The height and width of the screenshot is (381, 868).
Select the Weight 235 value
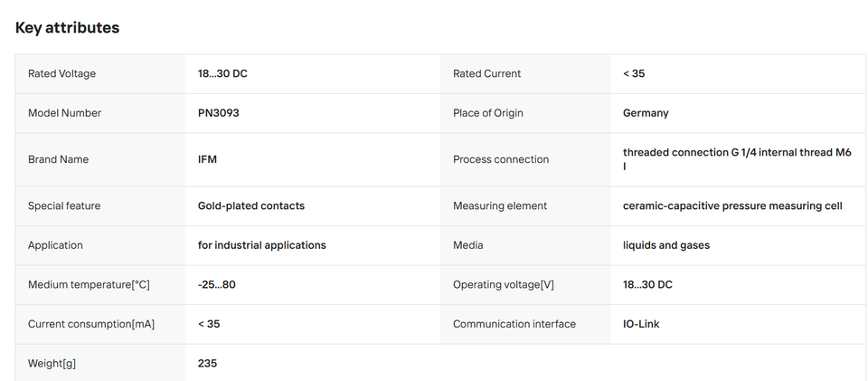pyautogui.click(x=208, y=363)
